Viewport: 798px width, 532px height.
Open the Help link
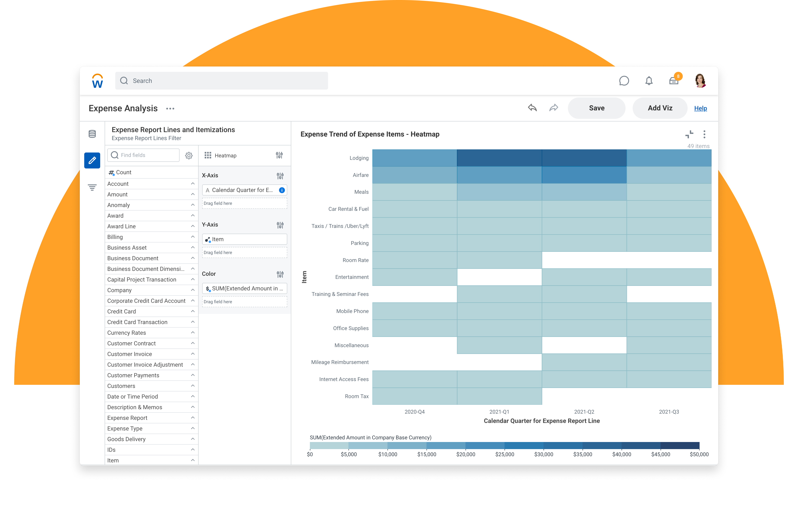point(700,108)
